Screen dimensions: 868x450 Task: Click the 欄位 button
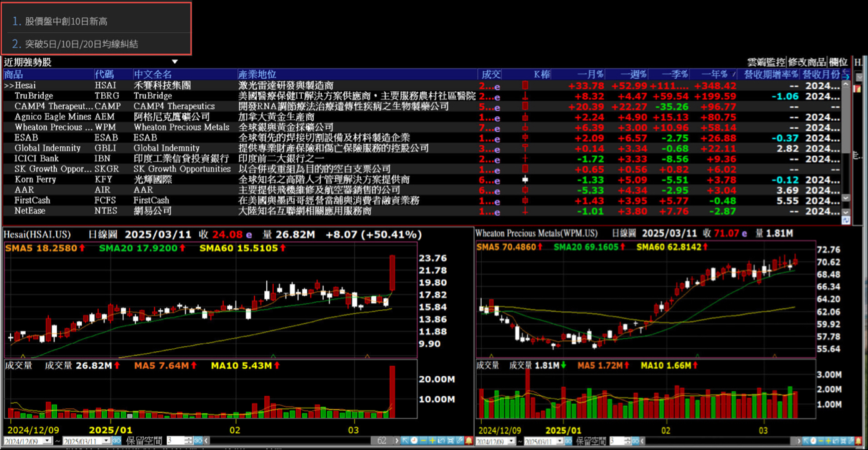(x=838, y=62)
